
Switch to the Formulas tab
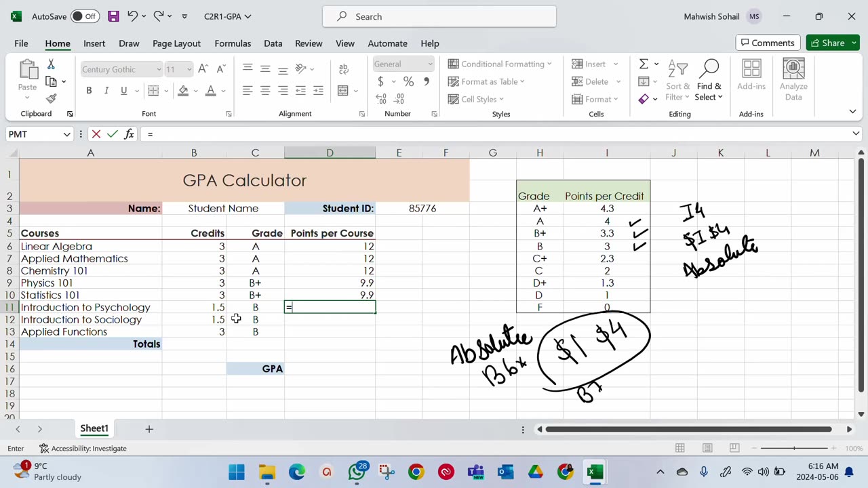[x=233, y=43]
